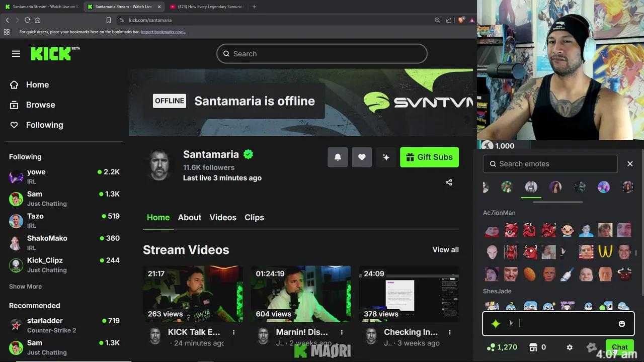The height and width of the screenshot is (362, 644).
Task: Select the vodka bottle emote
Action: coord(568,274)
